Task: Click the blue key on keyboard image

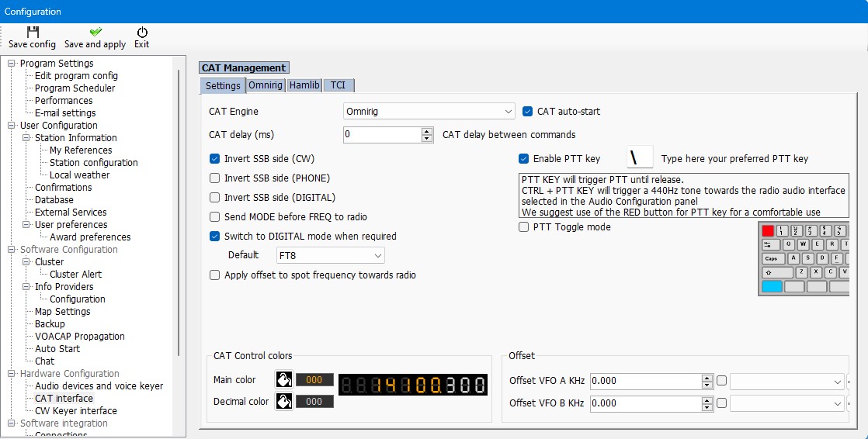Action: [772, 286]
